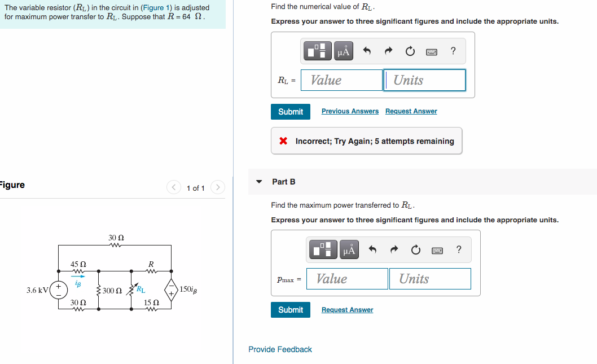Select the μÅ units icon in Part B
597x364 pixels.
tap(348, 249)
